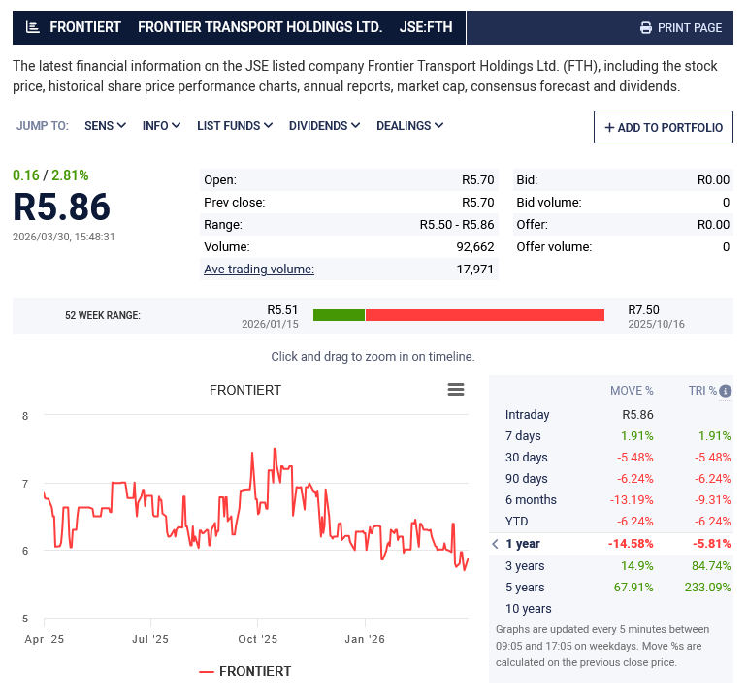Select the 90 days period row

[611, 479]
